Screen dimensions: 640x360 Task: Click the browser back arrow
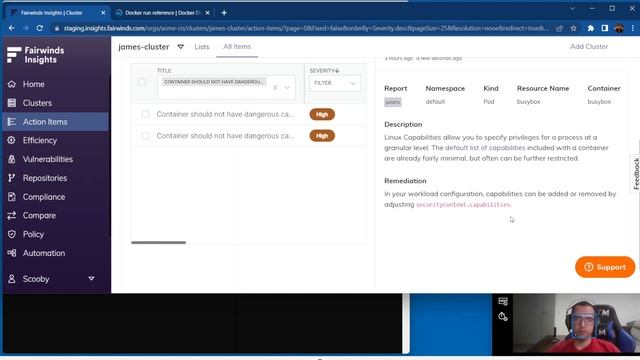[11, 28]
